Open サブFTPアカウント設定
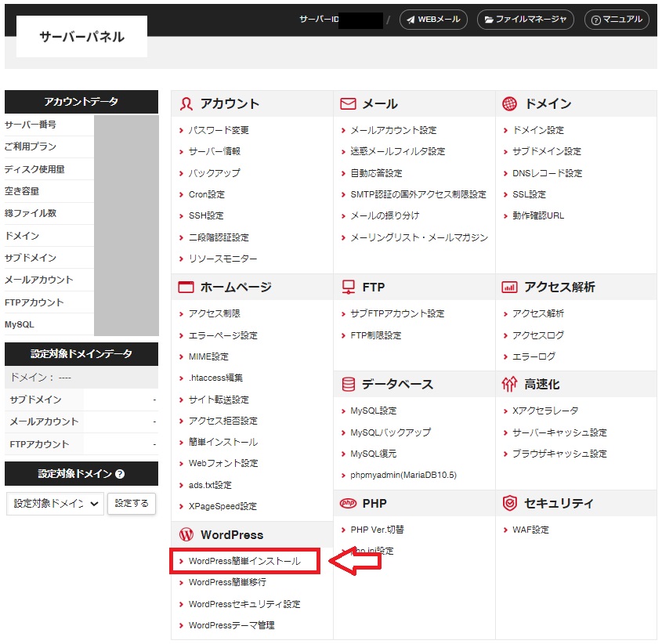This screenshot has height=644, width=662. click(x=397, y=313)
